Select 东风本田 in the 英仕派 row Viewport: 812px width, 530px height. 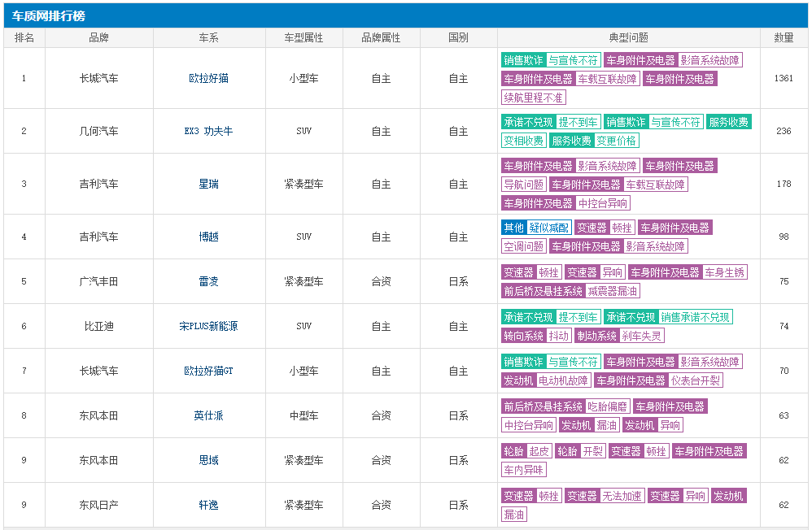99,415
